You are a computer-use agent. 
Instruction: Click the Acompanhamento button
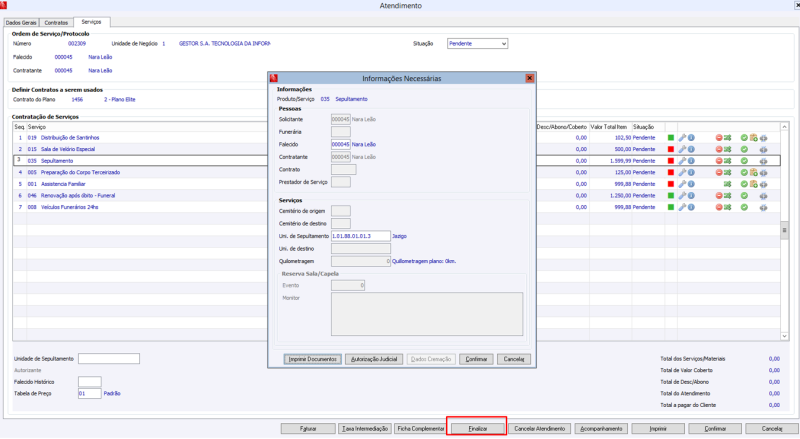[x=601, y=429]
